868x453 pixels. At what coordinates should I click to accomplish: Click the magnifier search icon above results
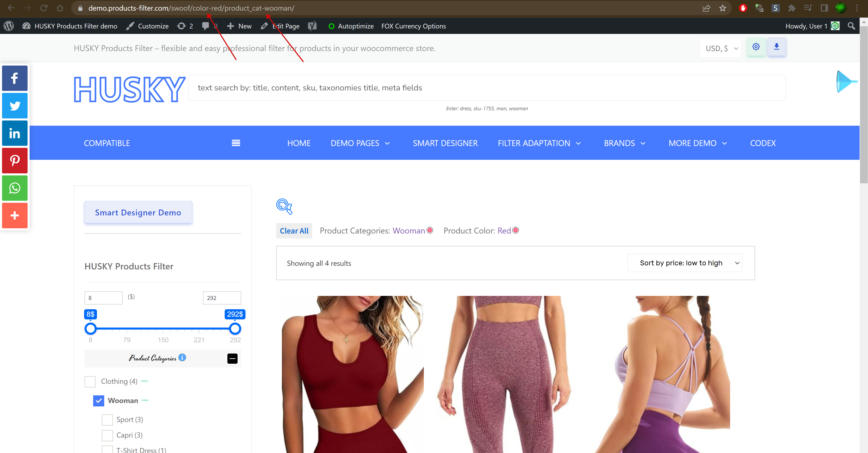284,206
